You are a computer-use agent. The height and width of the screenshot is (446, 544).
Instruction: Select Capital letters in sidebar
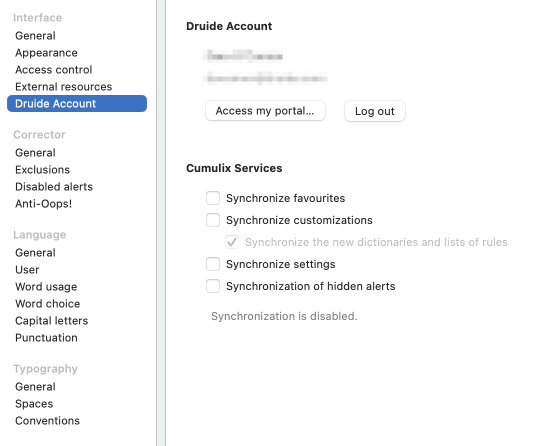point(51,320)
